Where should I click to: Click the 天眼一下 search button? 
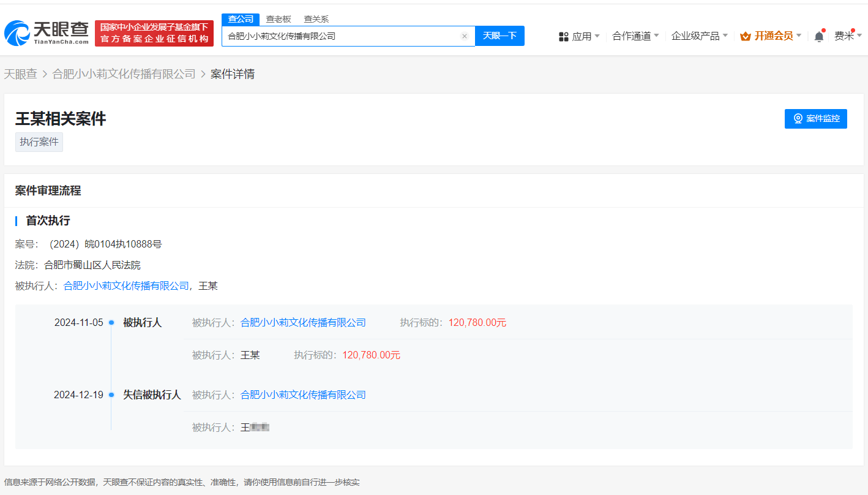[499, 36]
